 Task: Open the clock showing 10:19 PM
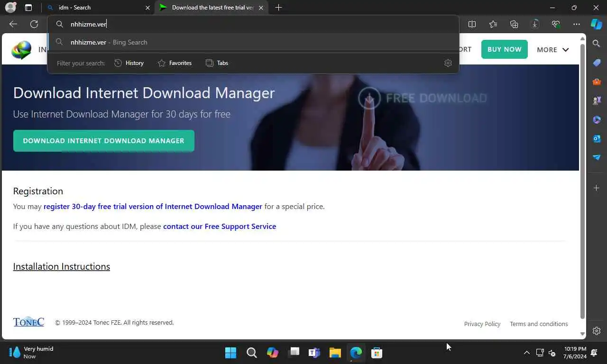pos(575,353)
